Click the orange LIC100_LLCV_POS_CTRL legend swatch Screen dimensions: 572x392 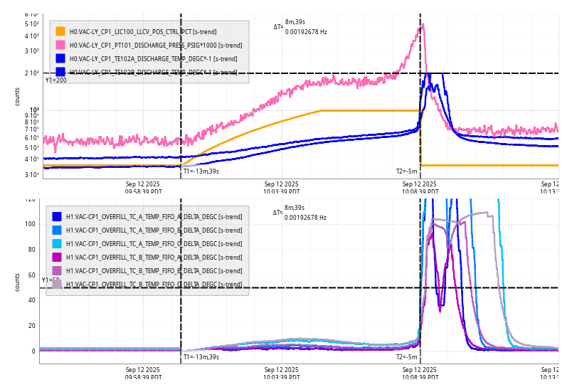pyautogui.click(x=60, y=31)
